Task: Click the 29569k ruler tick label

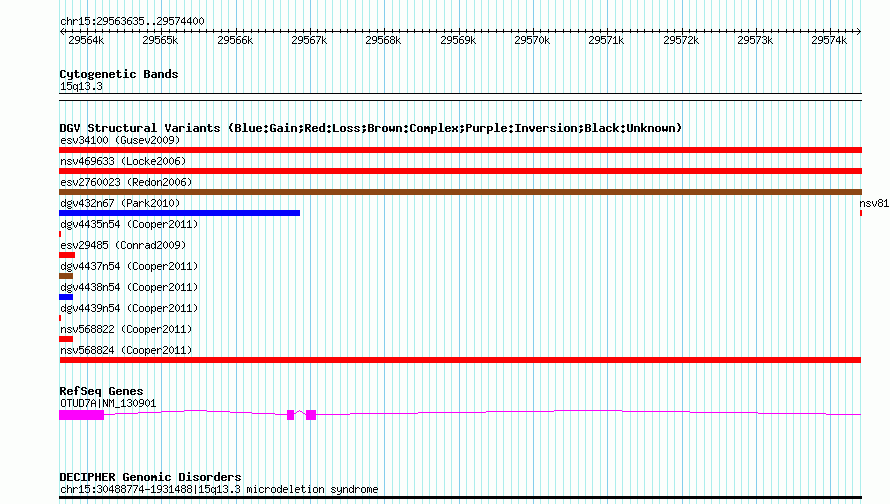Action: (458, 40)
